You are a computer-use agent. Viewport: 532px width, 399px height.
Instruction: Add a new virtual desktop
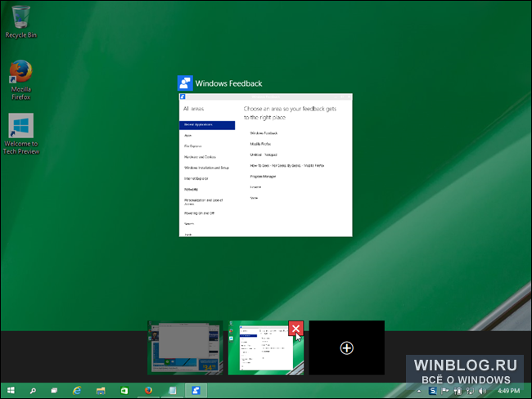(x=347, y=347)
